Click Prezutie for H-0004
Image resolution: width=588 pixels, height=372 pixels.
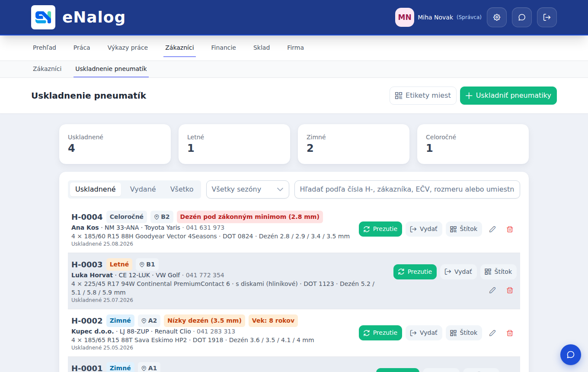(380, 229)
